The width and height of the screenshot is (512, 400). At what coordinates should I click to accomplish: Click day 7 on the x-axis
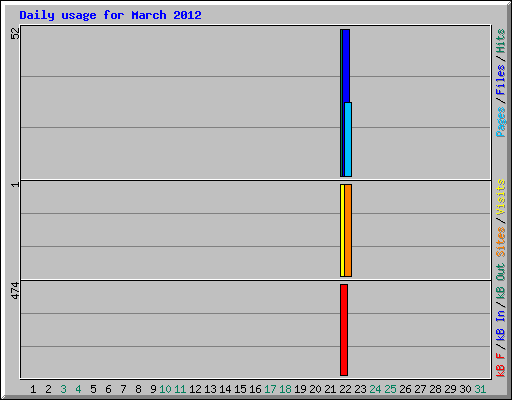123,389
